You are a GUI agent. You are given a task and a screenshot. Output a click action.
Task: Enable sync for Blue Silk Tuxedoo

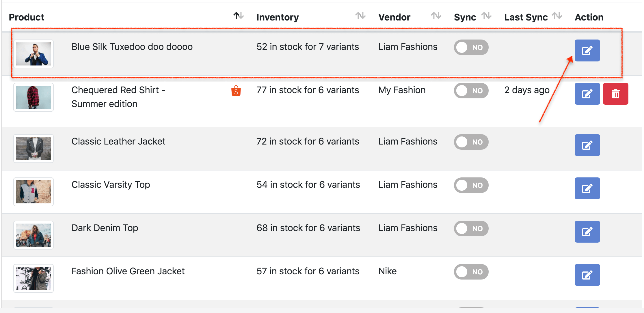471,47
